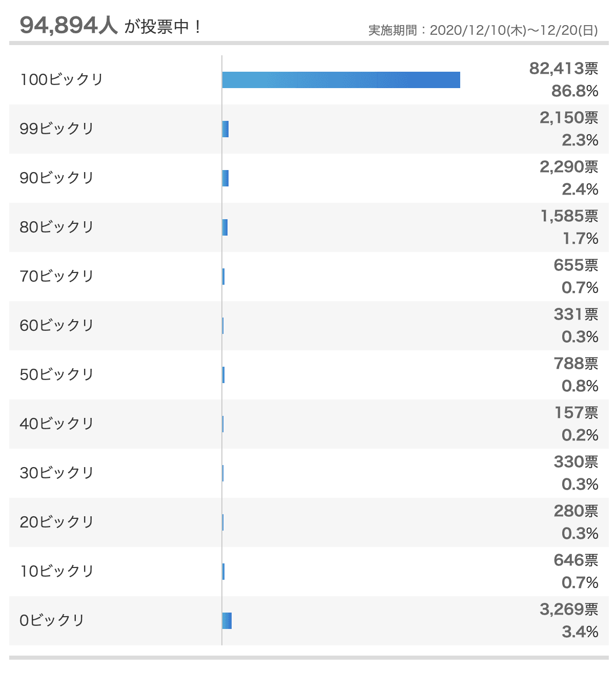
Task: Select the 30ビックリ label
Action: tap(57, 473)
